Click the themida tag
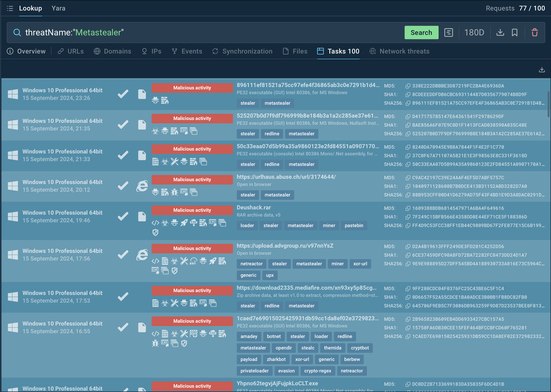Screen dimensions: 551x392 click(x=332, y=348)
